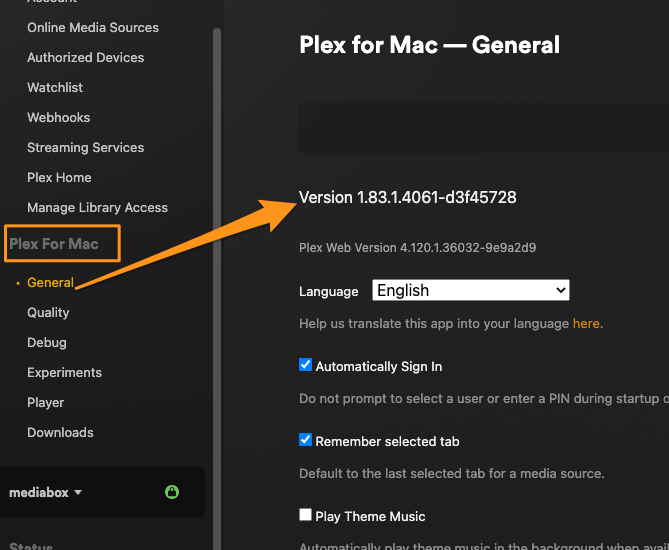This screenshot has width=669, height=550.
Task: Follow the 'here' translation link
Action: pos(586,323)
